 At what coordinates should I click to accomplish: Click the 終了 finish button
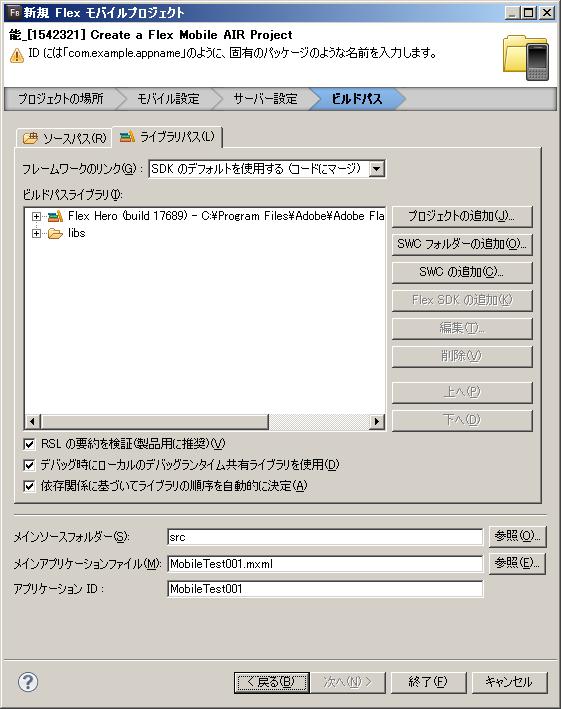click(x=428, y=682)
